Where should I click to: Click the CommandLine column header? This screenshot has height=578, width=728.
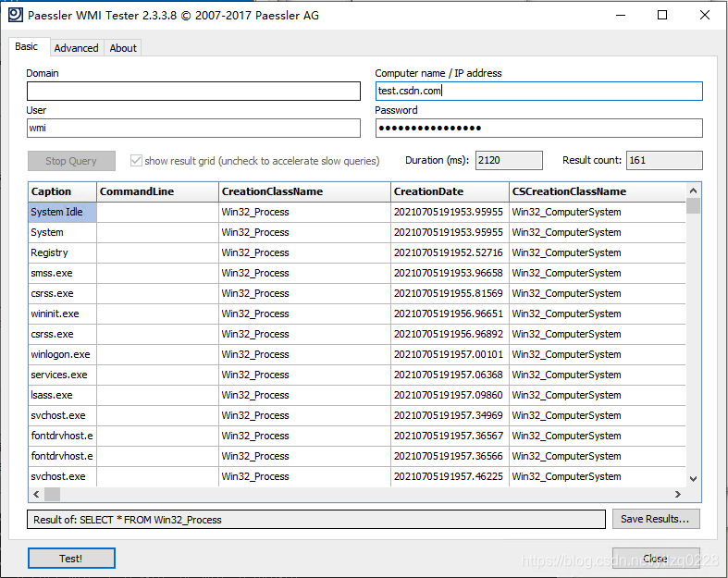click(x=157, y=191)
